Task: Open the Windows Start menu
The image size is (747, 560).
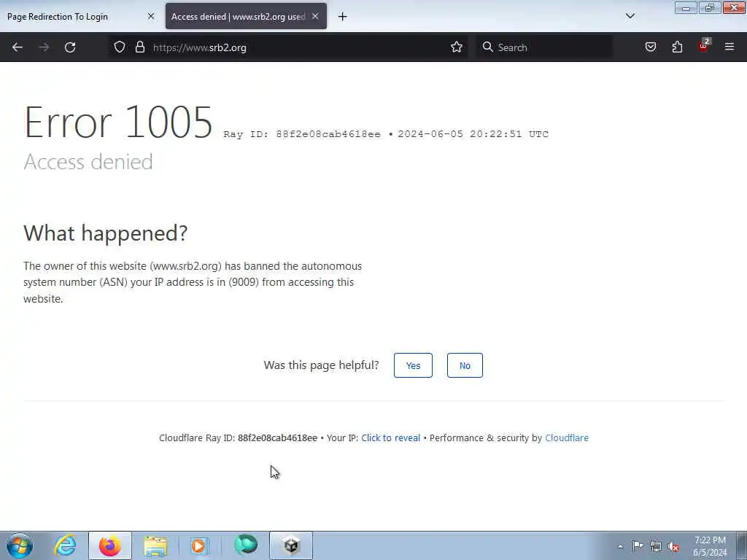Action: point(20,545)
